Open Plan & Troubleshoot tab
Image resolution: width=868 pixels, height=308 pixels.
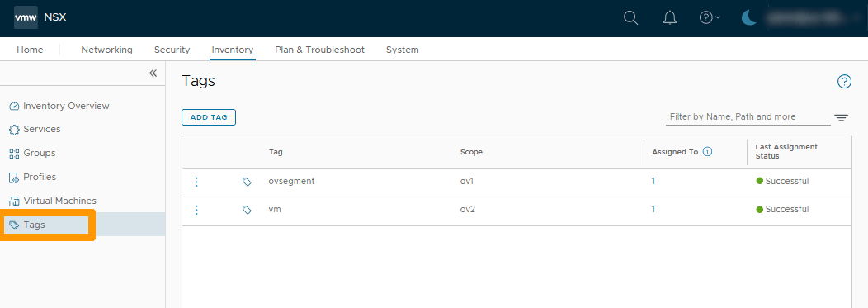click(x=320, y=50)
